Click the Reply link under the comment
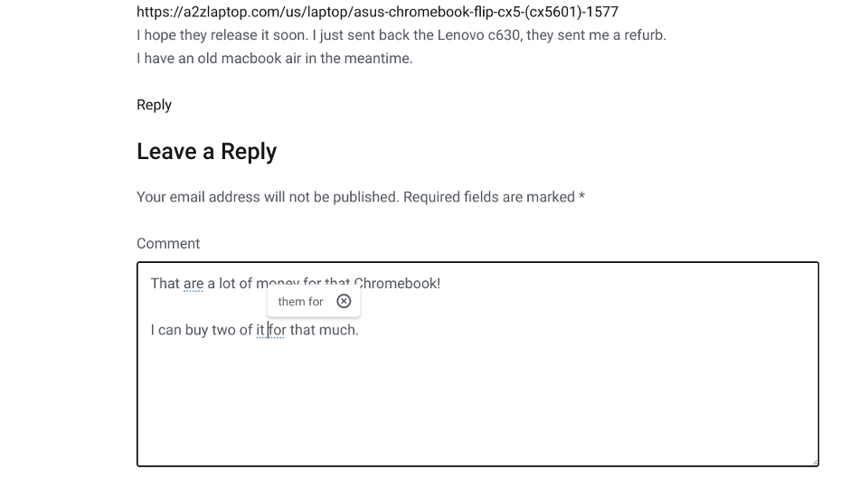The height and width of the screenshot is (488, 868). (154, 105)
